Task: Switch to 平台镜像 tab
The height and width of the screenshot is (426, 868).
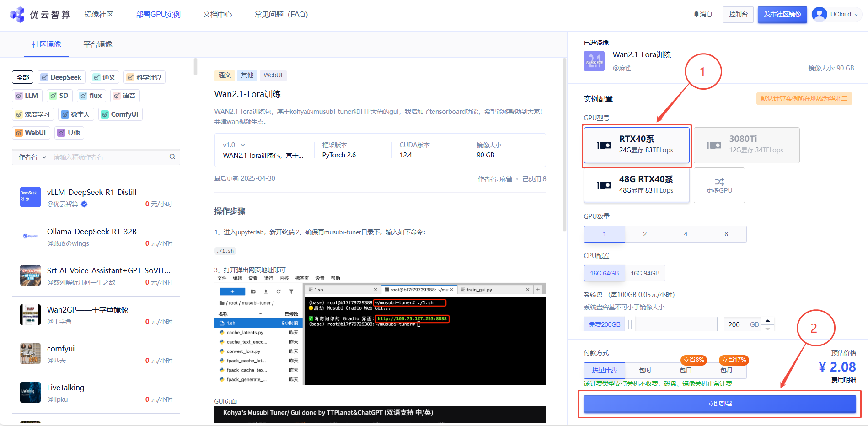Action: [x=98, y=44]
